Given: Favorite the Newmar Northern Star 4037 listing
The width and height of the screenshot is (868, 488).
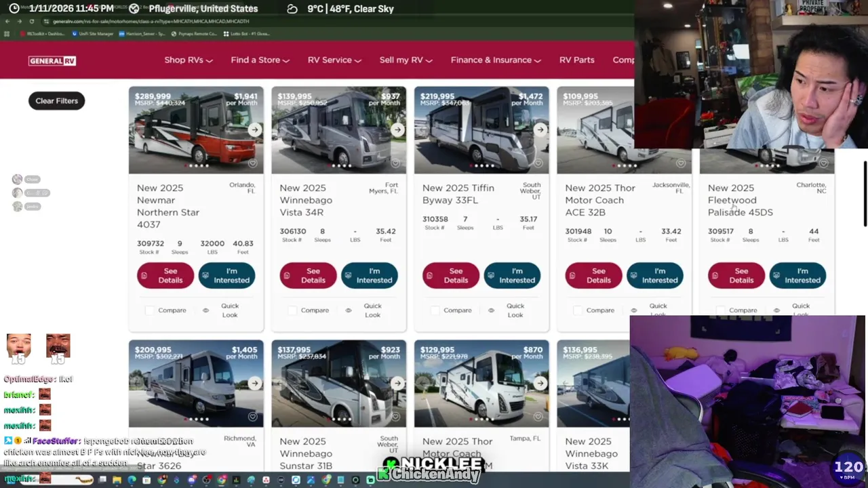Looking at the screenshot, I should pos(252,163).
